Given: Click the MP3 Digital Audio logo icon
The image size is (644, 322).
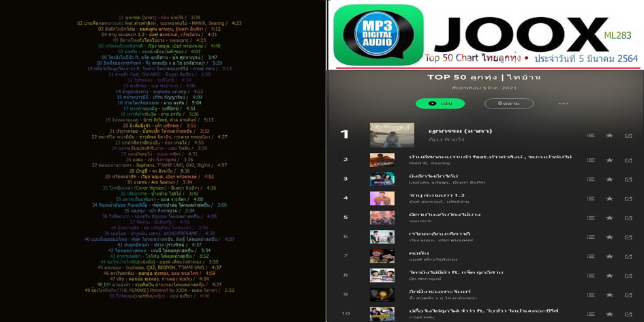Looking at the screenshot, I should click(378, 35).
